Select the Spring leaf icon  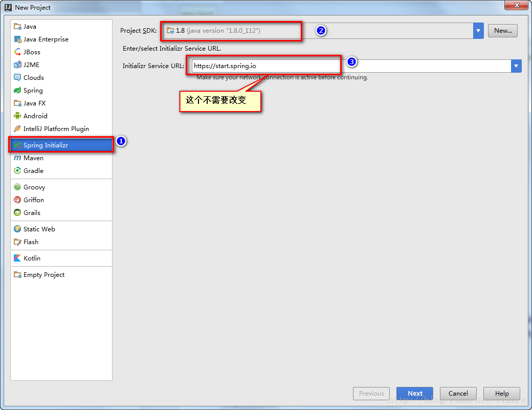click(x=17, y=90)
